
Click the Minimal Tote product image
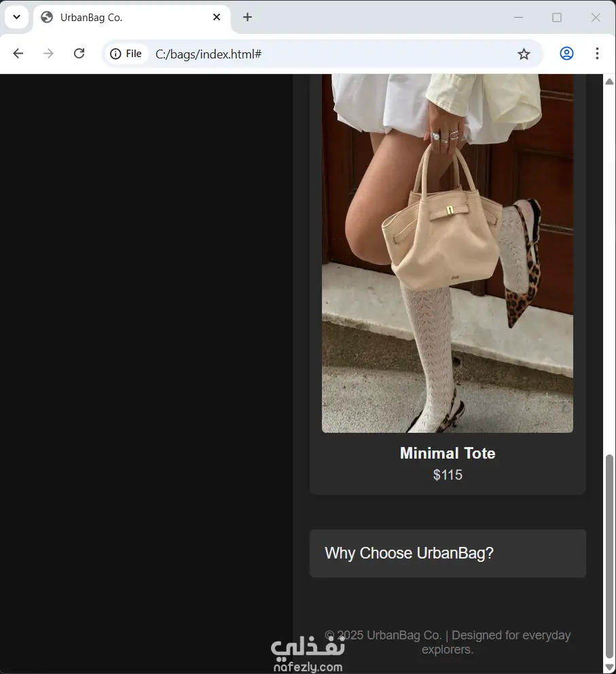click(x=447, y=253)
